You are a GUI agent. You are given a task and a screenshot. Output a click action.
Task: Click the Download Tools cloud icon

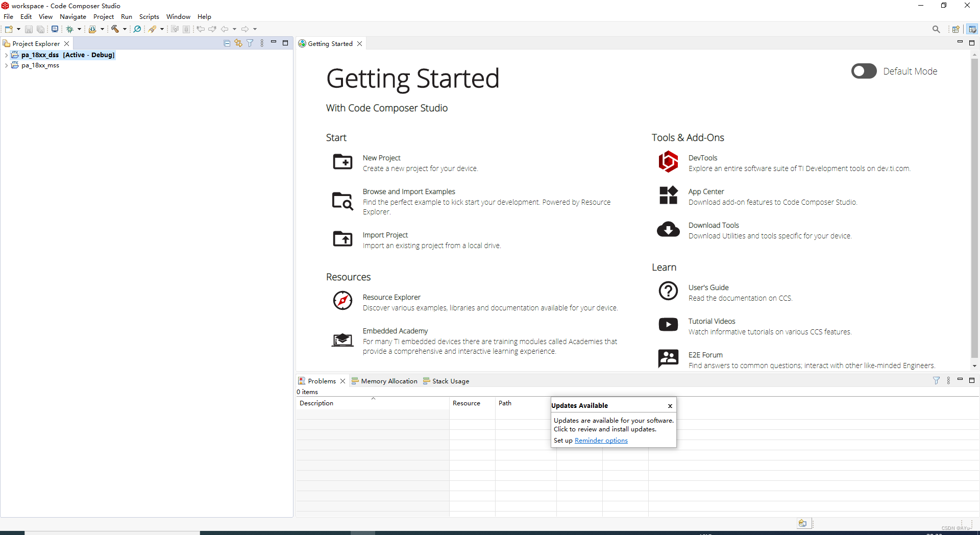point(668,229)
